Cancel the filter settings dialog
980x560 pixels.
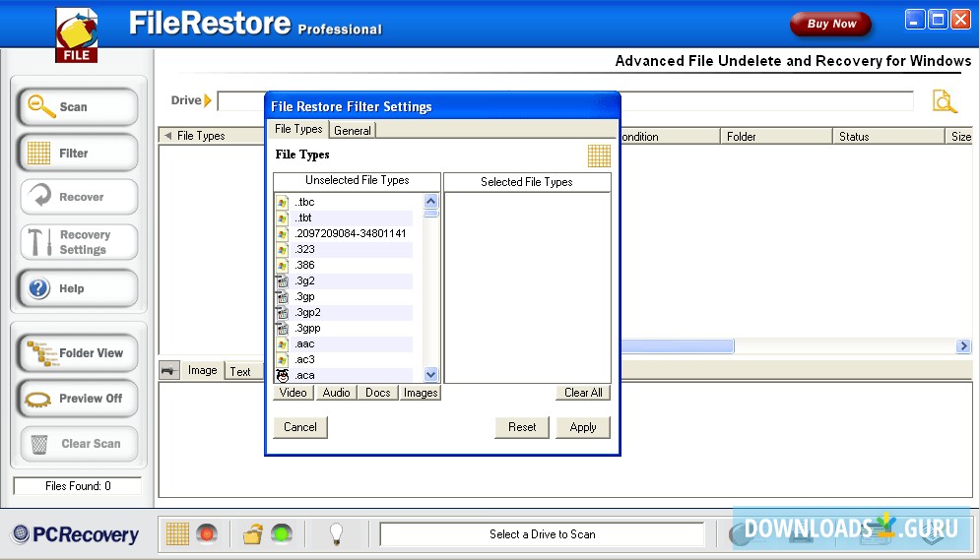(x=300, y=427)
